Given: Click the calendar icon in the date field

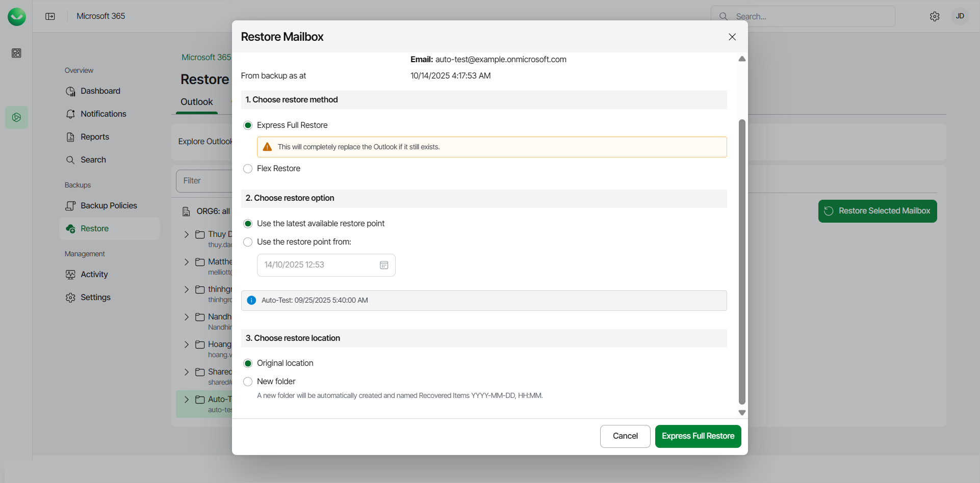Looking at the screenshot, I should [x=384, y=265].
